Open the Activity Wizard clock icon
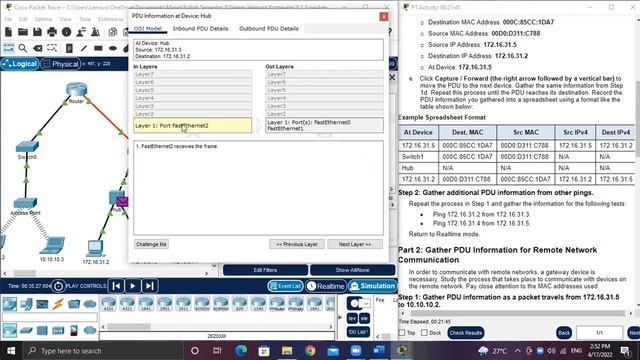640x360 pixels. click(67, 32)
